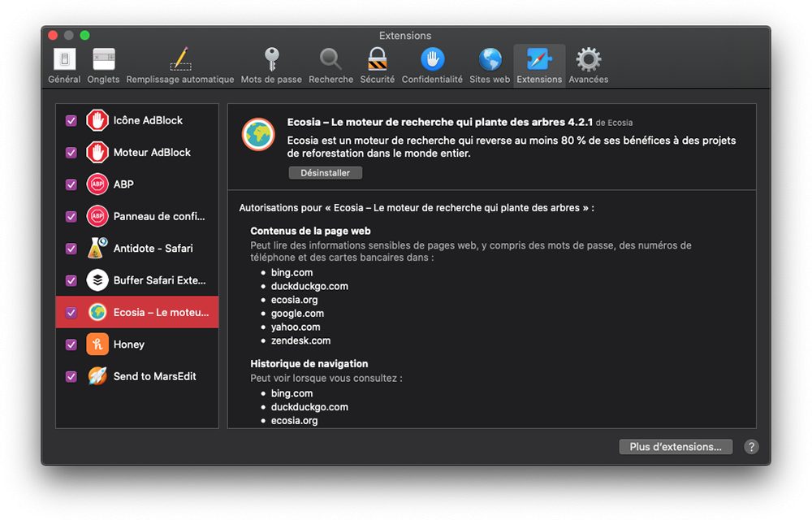
Task: Select the Send to MarsEdit row label
Action: tap(155, 376)
